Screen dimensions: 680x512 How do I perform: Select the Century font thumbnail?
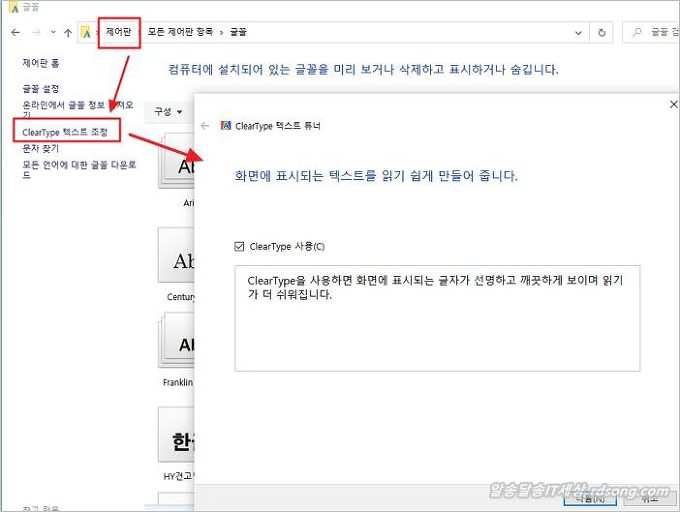tap(176, 262)
